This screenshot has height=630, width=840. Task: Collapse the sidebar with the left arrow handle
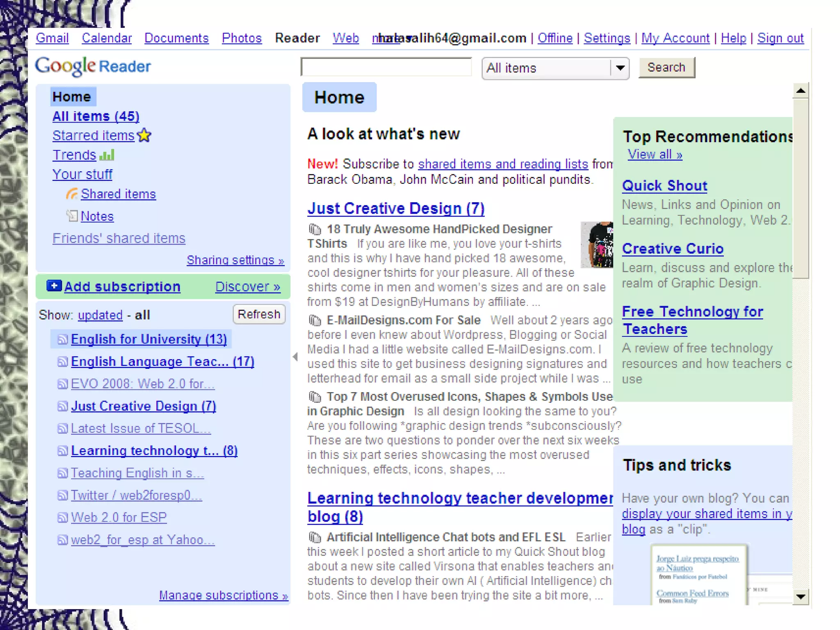point(295,357)
